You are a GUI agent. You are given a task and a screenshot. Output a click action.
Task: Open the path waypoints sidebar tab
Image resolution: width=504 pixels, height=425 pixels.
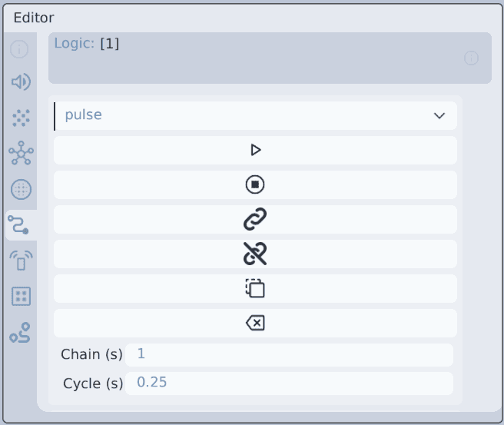pos(20,333)
